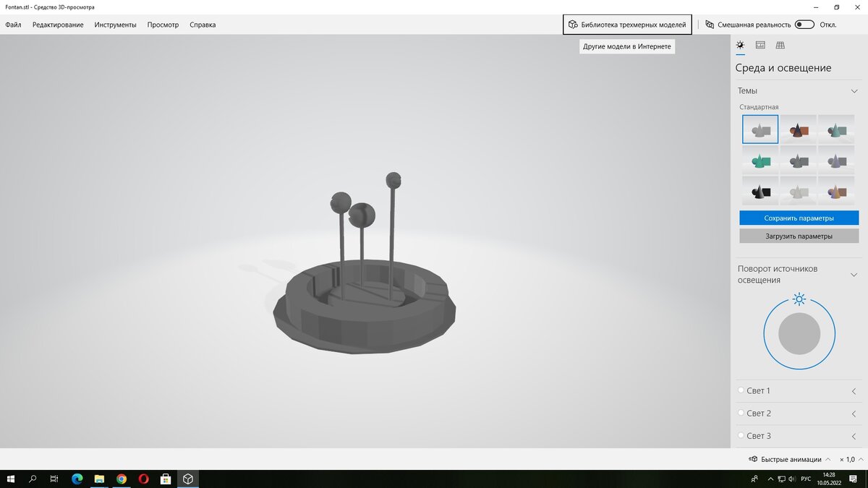Select the purple-gray cone theme thumbnail
This screenshot has width=868, height=488.
[x=836, y=160]
